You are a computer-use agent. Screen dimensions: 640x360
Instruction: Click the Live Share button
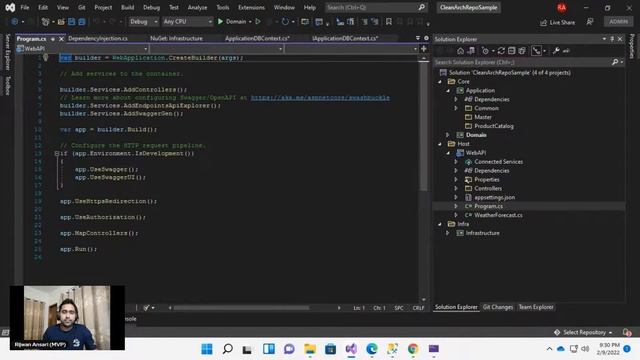pyautogui.click(x=558, y=22)
